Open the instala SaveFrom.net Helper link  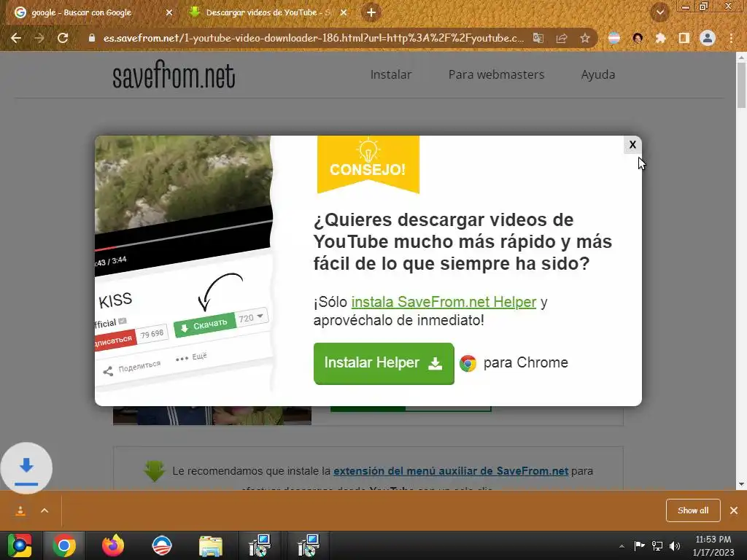click(x=444, y=302)
